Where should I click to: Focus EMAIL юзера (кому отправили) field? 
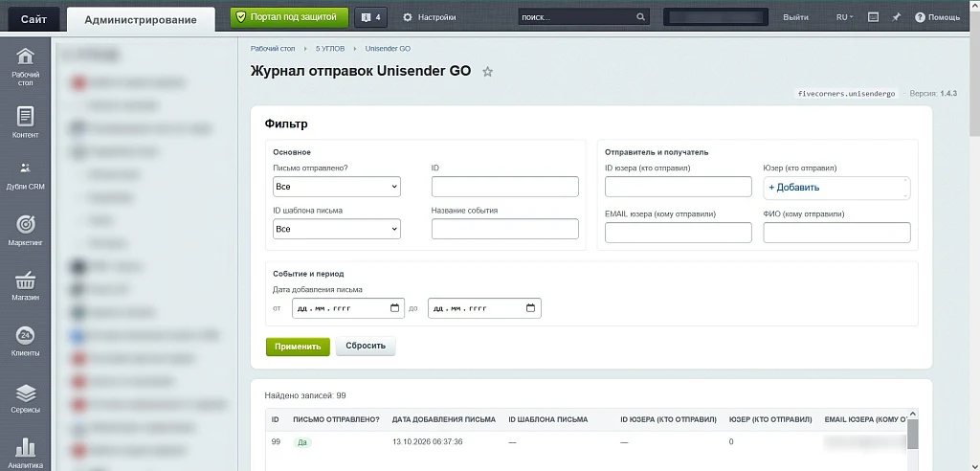click(x=679, y=232)
